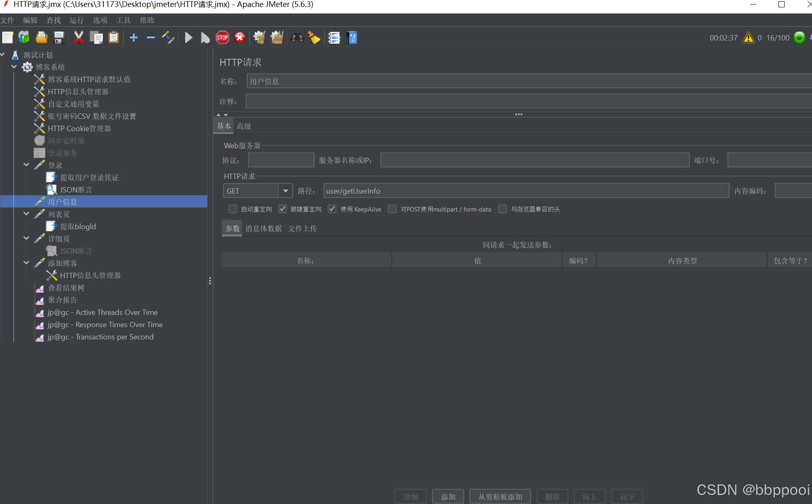
Task: Collapse the 添加博客 tree node
Action: coord(27,263)
